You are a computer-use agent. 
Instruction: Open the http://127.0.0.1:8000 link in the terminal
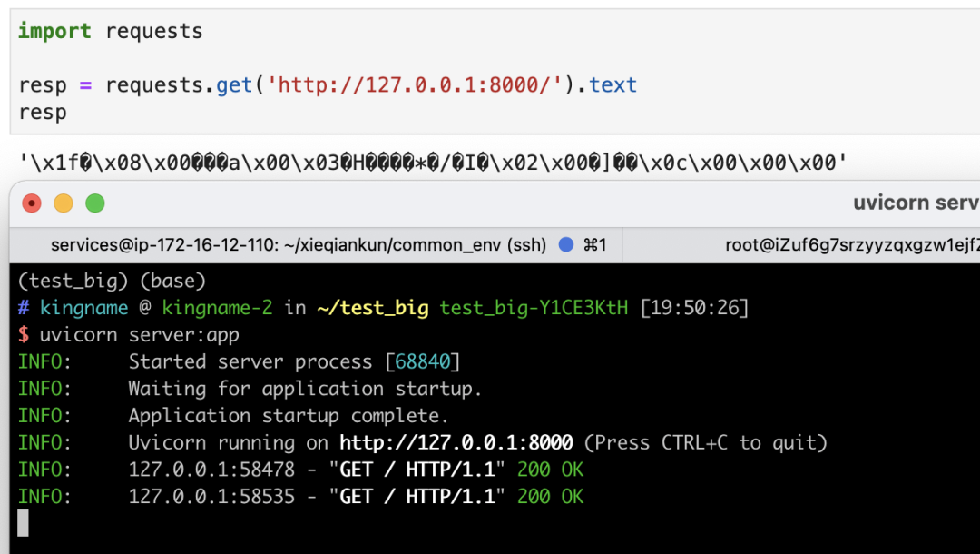456,443
